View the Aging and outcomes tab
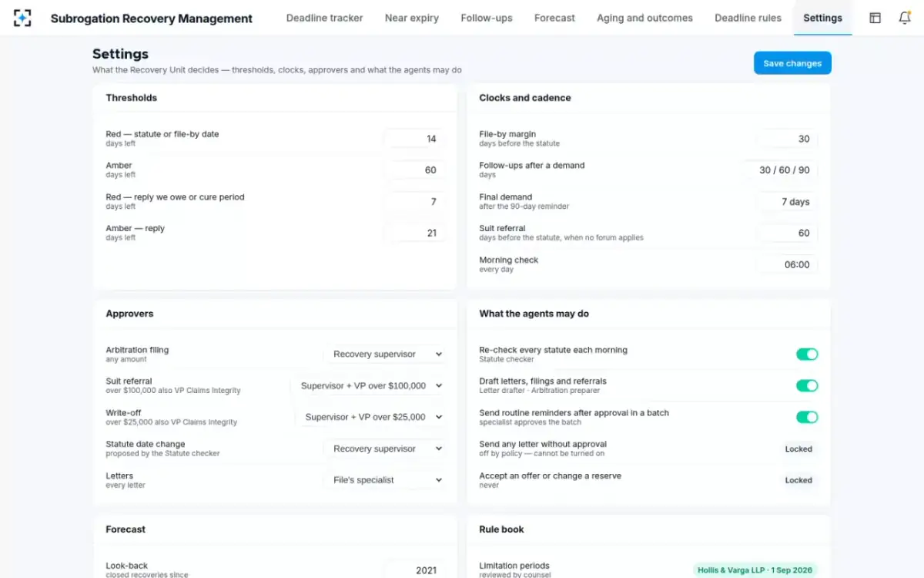924x578 pixels. (644, 18)
